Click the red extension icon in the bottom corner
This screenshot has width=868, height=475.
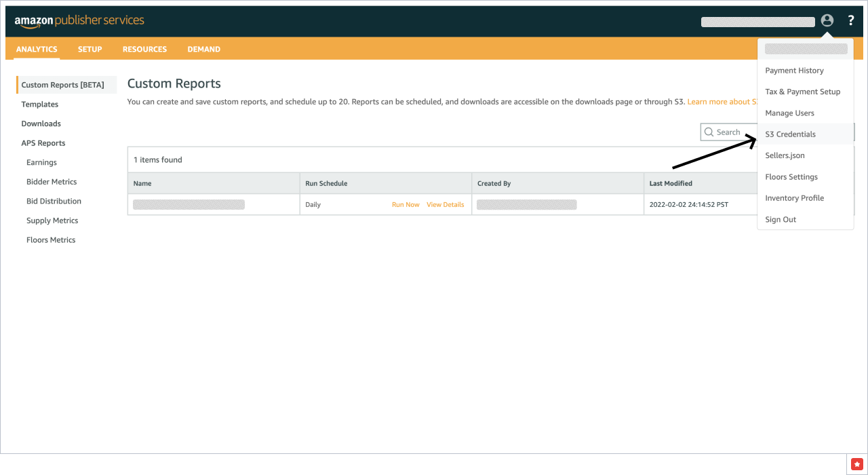click(x=856, y=465)
